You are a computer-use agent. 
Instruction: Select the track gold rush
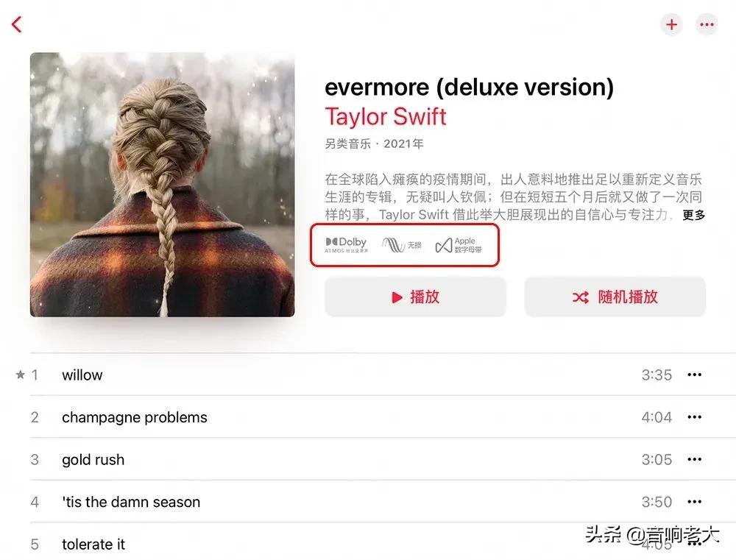click(93, 459)
